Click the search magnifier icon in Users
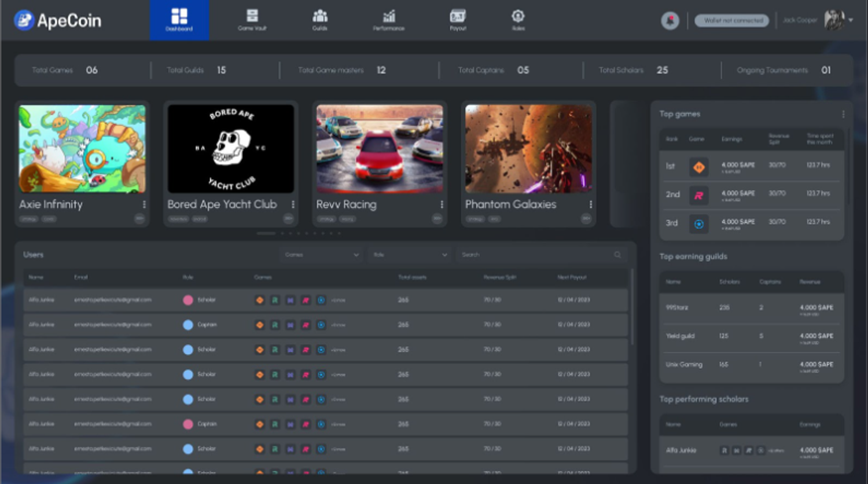Screen dimensions: 868x484 (x=617, y=255)
